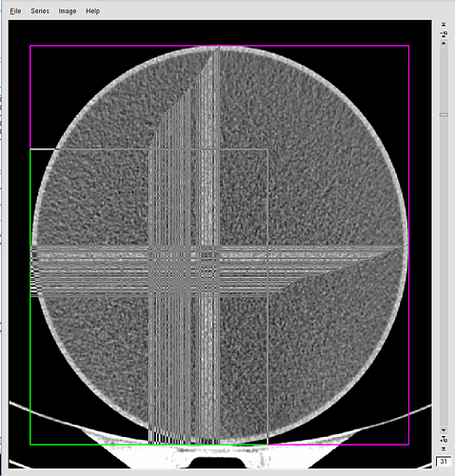Click the slice scrollbar thumb
This screenshot has width=455, height=476.
[444, 114]
